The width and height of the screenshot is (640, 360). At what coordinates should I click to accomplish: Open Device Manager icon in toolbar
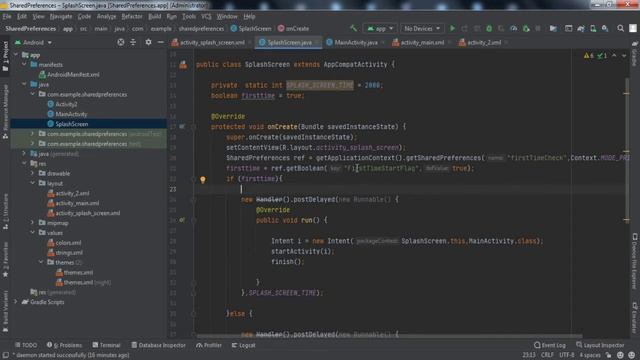pos(593,28)
